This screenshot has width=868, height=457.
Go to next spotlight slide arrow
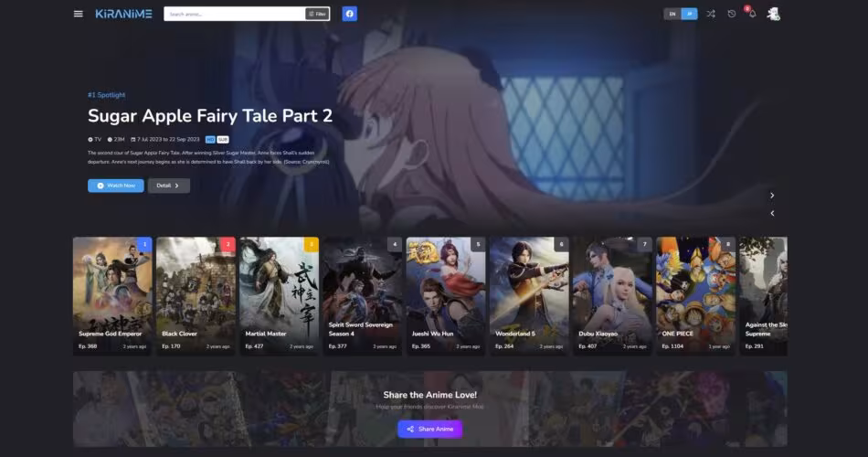point(772,196)
